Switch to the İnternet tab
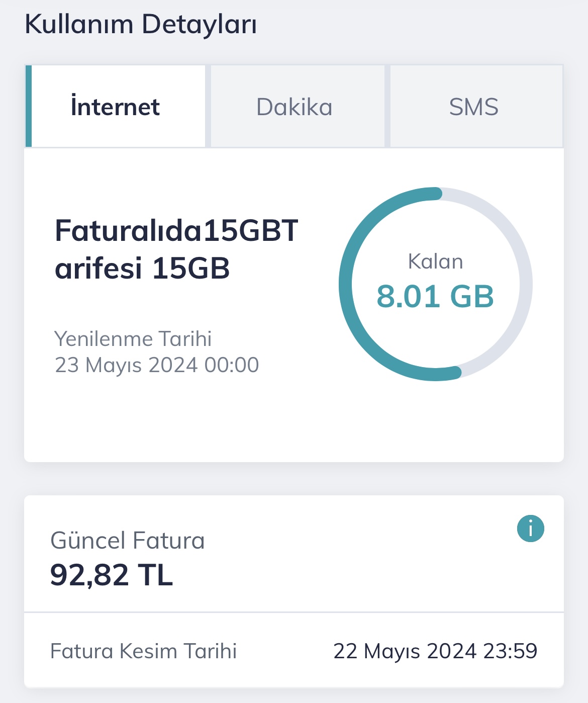The height and width of the screenshot is (703, 588). (115, 106)
